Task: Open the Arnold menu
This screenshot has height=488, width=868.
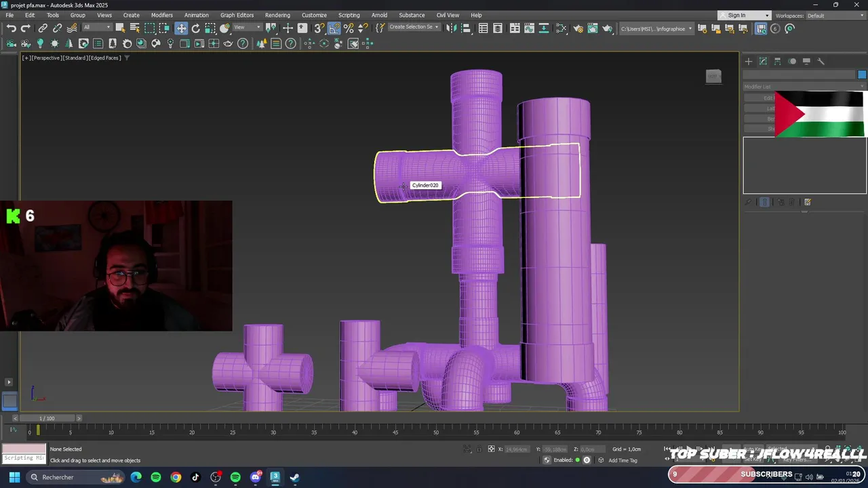Action: [379, 15]
